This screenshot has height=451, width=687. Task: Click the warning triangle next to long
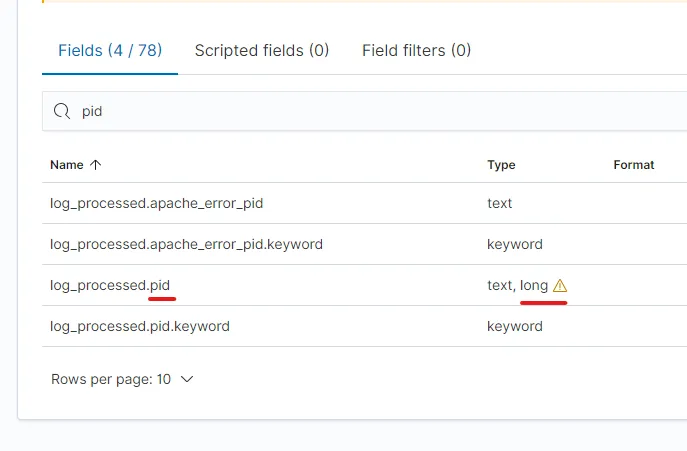click(560, 286)
